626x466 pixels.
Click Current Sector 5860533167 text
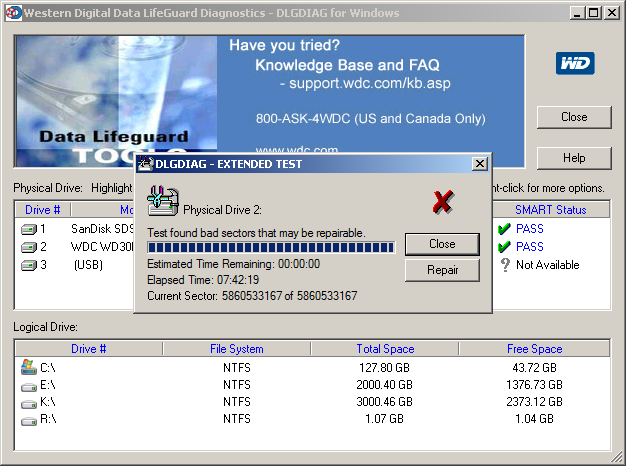point(252,296)
